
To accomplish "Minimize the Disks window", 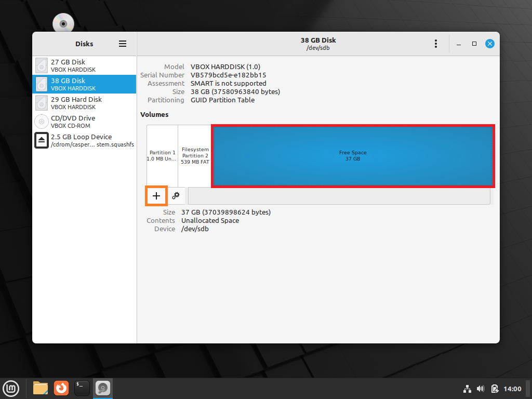I will tap(459, 44).
